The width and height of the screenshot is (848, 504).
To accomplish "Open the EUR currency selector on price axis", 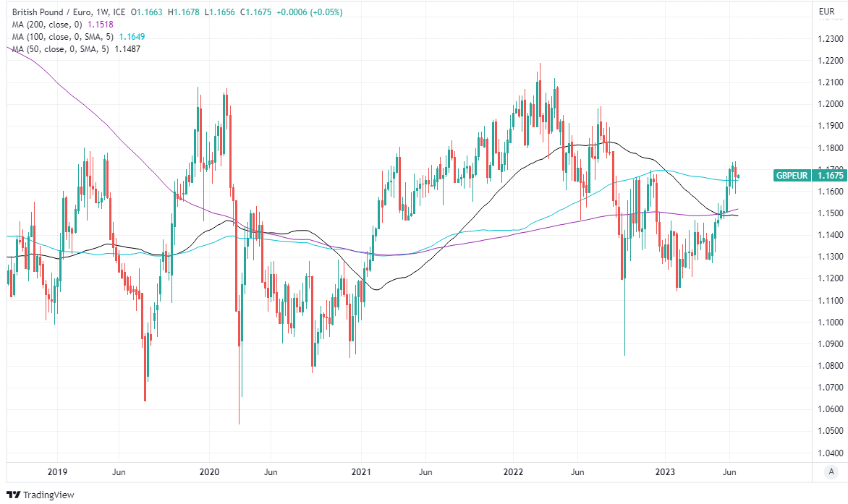I will (827, 12).
